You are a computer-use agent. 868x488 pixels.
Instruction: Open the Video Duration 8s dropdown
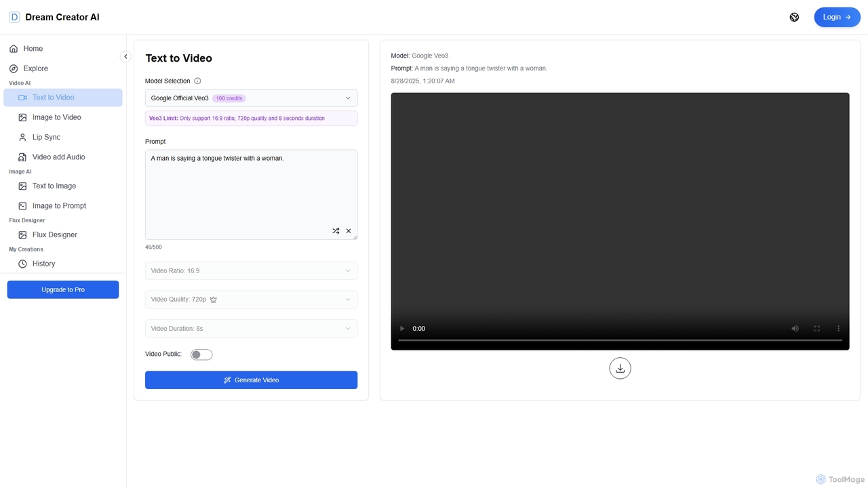click(x=251, y=329)
